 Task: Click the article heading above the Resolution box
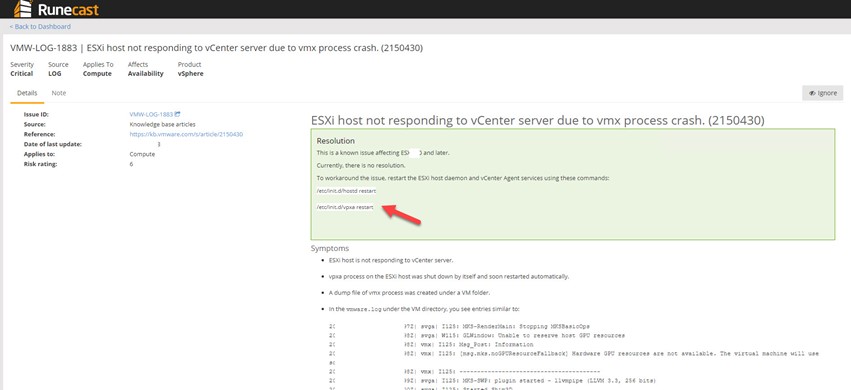[x=537, y=120]
